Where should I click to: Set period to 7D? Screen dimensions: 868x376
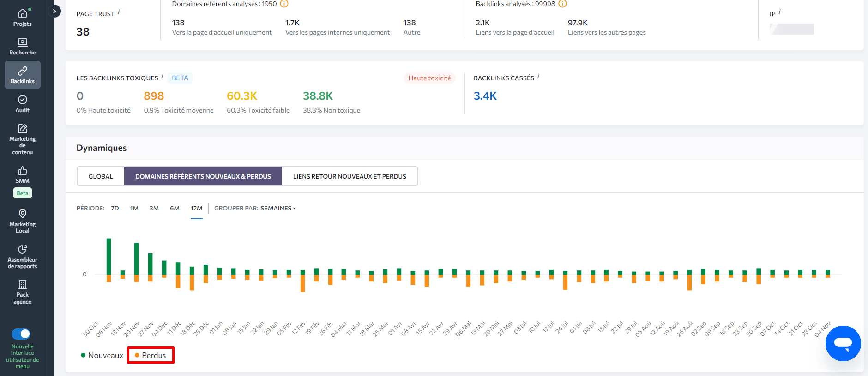point(115,209)
